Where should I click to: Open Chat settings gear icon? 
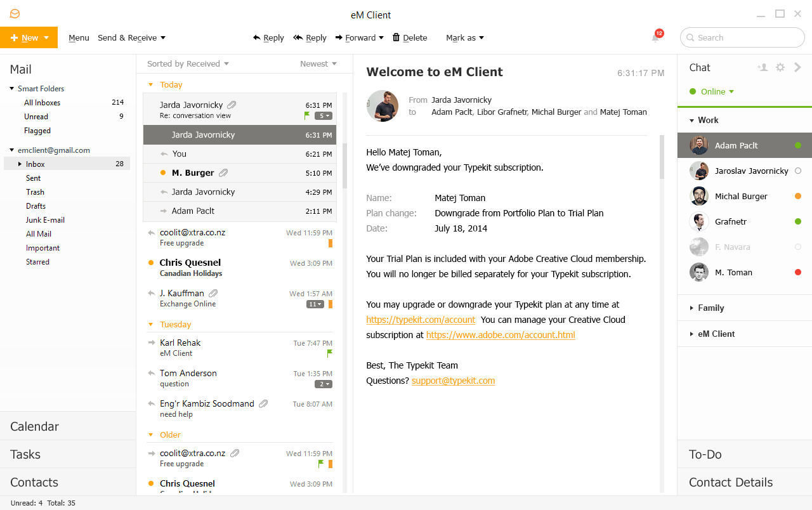pyautogui.click(x=780, y=67)
